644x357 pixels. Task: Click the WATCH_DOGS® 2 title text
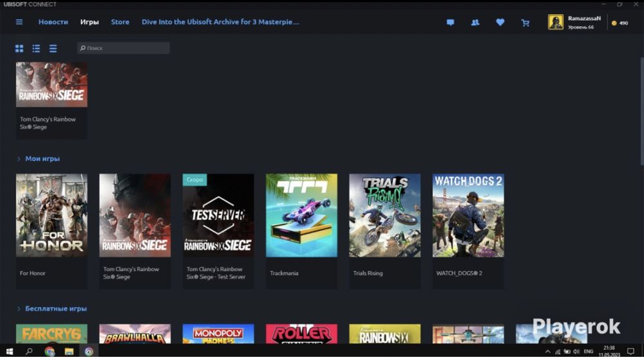459,273
